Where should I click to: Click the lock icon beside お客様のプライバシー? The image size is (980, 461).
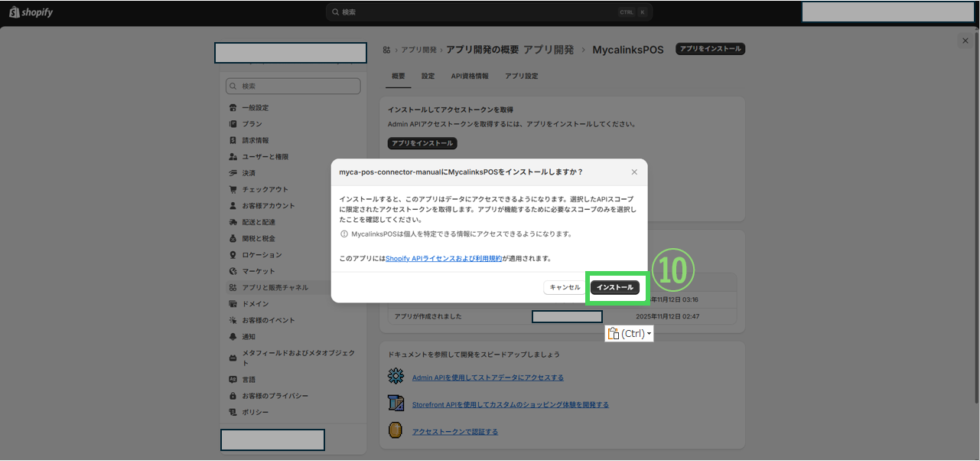[x=233, y=396]
